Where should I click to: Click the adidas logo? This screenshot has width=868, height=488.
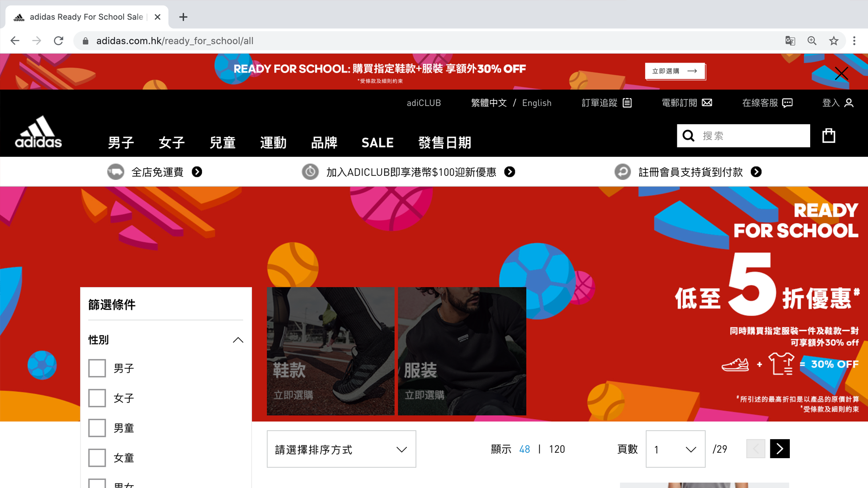(38, 131)
